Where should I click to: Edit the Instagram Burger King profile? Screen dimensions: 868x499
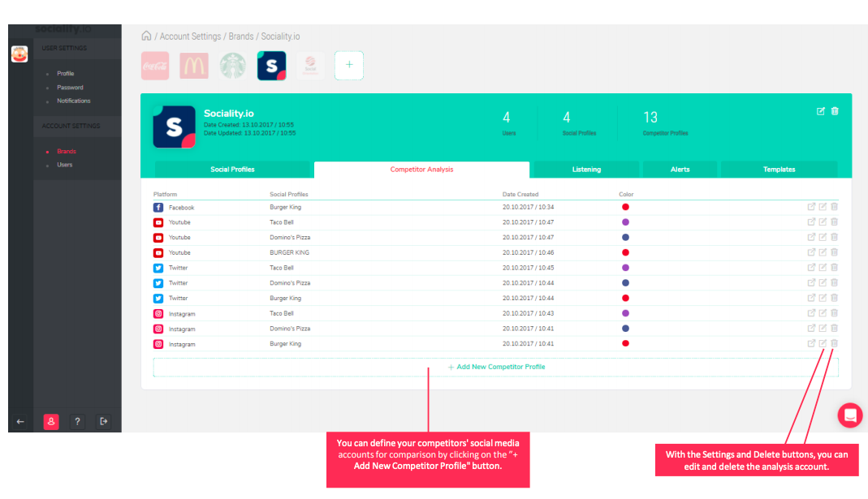(823, 343)
